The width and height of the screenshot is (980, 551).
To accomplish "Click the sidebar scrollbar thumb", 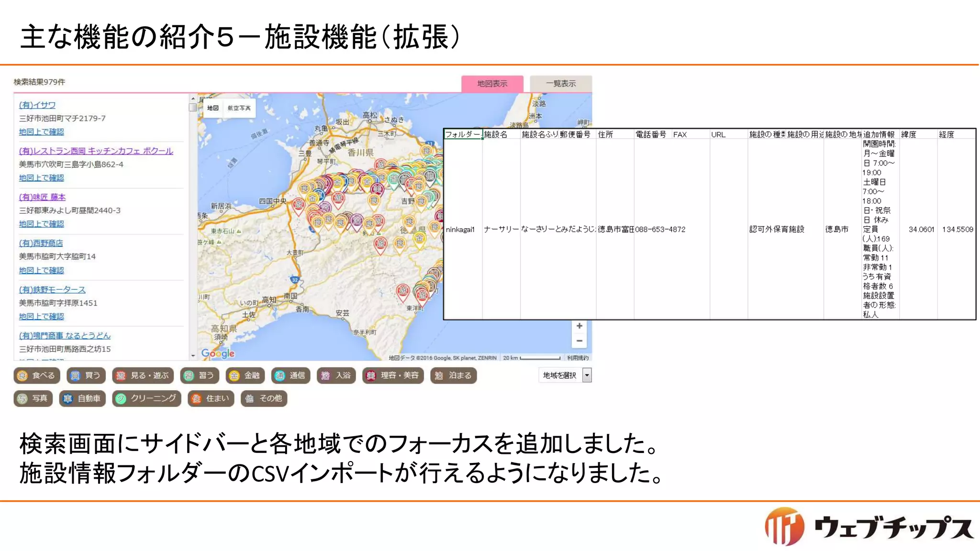I will click(x=193, y=107).
